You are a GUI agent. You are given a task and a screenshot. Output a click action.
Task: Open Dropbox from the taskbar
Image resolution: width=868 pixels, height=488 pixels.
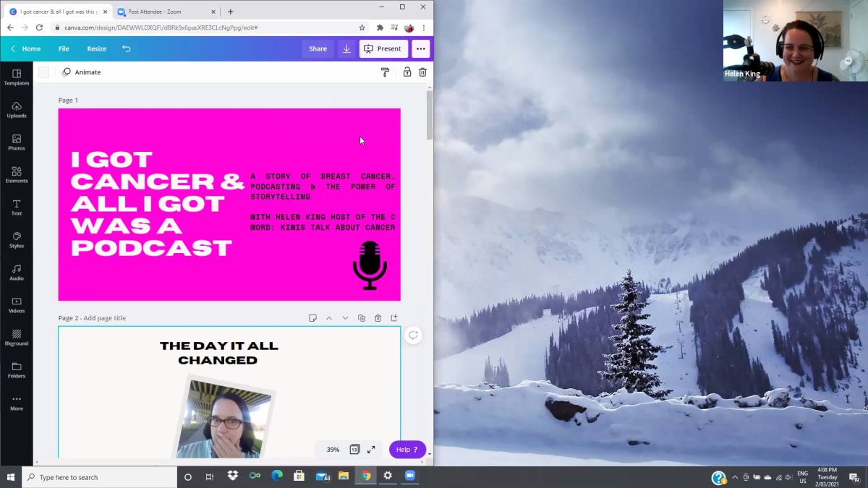(x=232, y=476)
